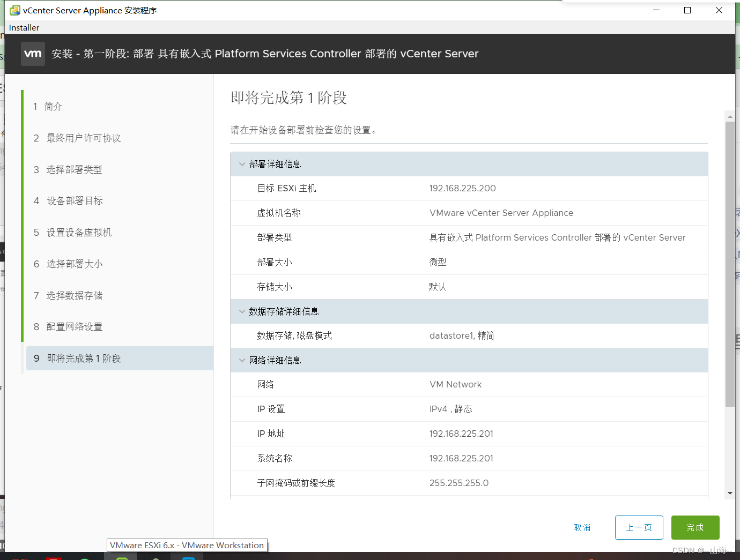Select step 9 即将完成第 1 阶段
The image size is (740, 560).
pyautogui.click(x=120, y=358)
